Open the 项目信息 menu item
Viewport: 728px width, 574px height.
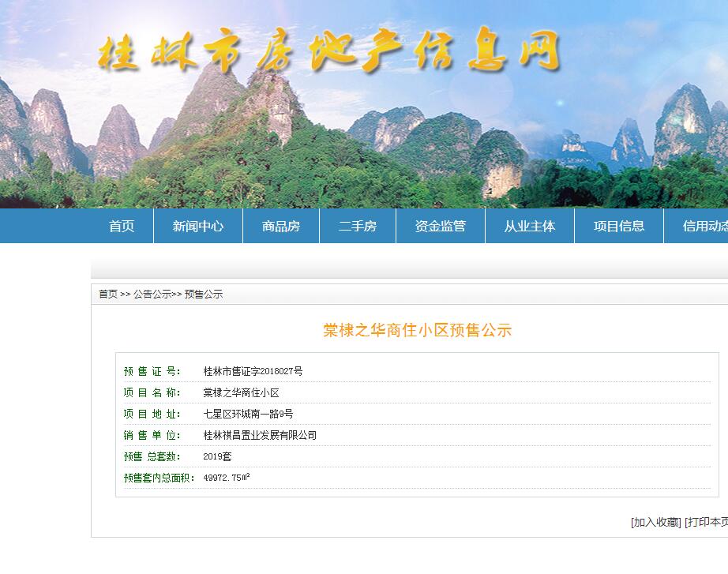(619, 227)
